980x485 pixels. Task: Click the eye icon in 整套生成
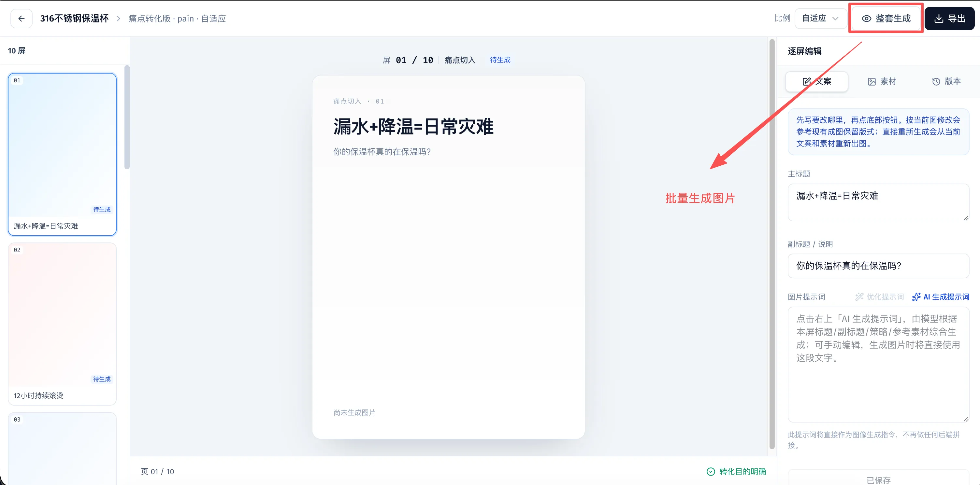(x=866, y=19)
